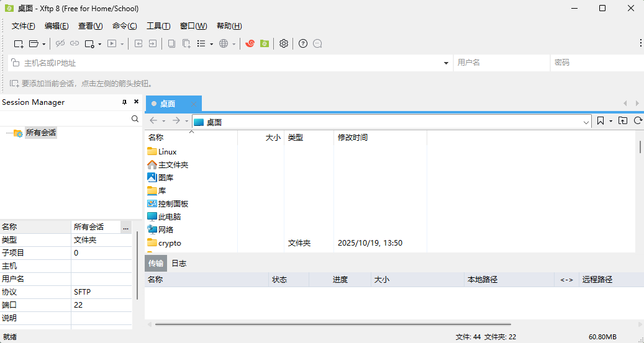Click the refresh icon beside path bar
The width and height of the screenshot is (644, 343).
click(638, 121)
